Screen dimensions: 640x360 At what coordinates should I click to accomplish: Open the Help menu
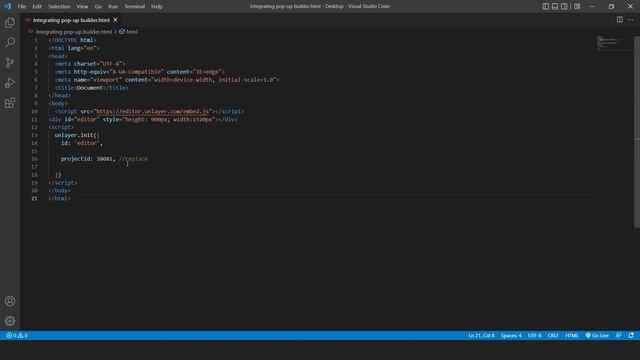click(157, 7)
